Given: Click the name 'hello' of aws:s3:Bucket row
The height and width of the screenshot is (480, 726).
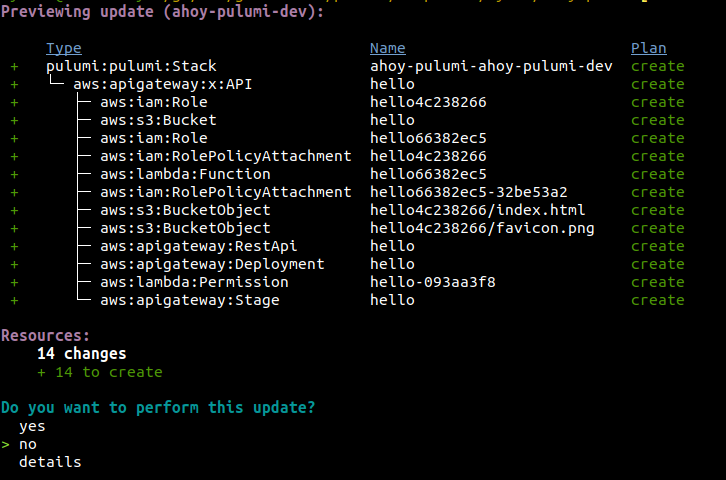Looking at the screenshot, I should coord(392,120).
